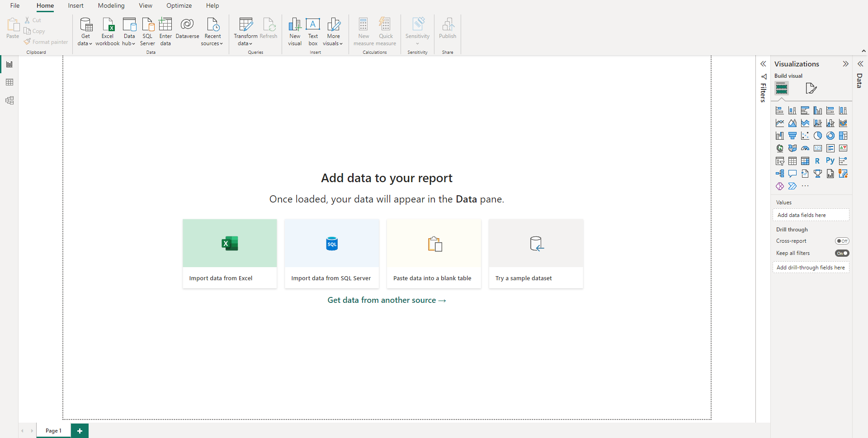The width and height of the screenshot is (868, 438).
Task: Toggle the Keep all filters switch
Action: coord(842,253)
